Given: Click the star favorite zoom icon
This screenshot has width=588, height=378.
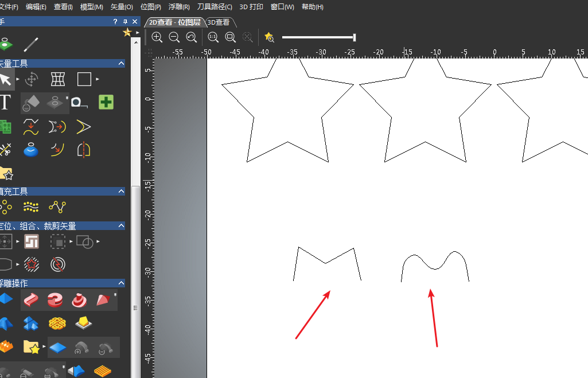Looking at the screenshot, I should (269, 37).
